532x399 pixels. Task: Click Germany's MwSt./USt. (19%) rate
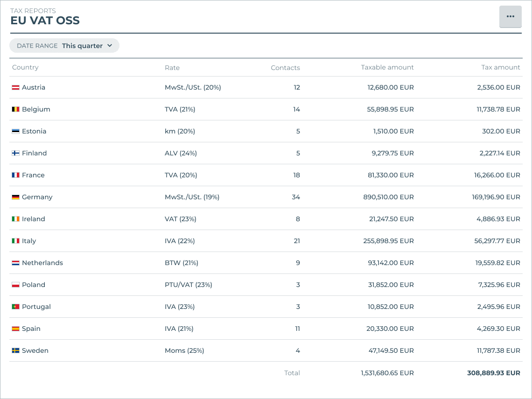coord(192,197)
